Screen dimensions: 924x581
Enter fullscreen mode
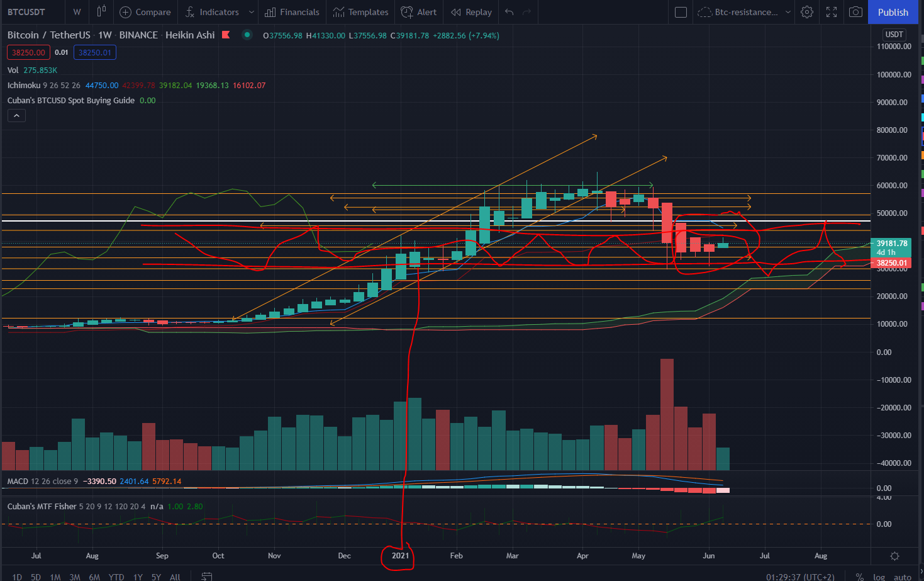(832, 12)
